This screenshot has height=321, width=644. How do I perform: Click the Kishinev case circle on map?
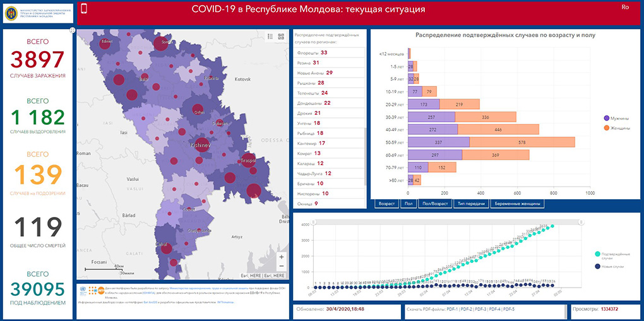[x=202, y=145]
